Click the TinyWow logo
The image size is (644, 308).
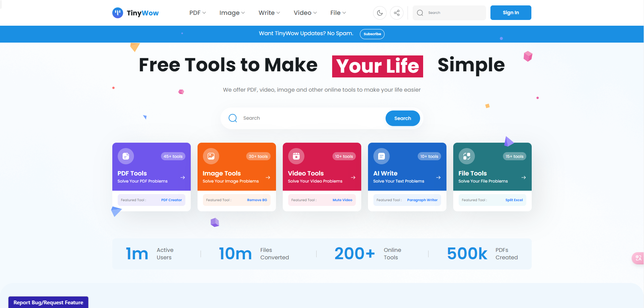(135, 13)
